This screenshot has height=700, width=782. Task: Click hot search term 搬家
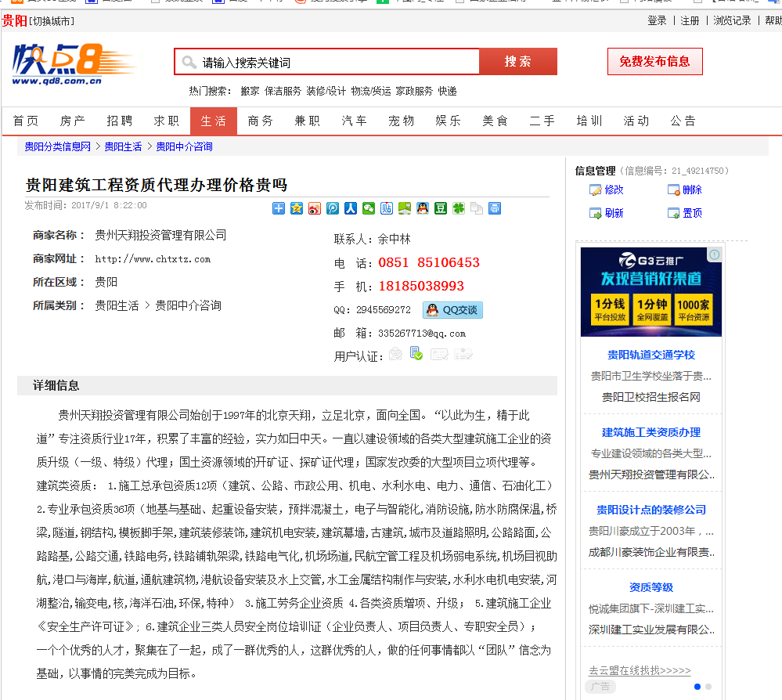[x=250, y=92]
